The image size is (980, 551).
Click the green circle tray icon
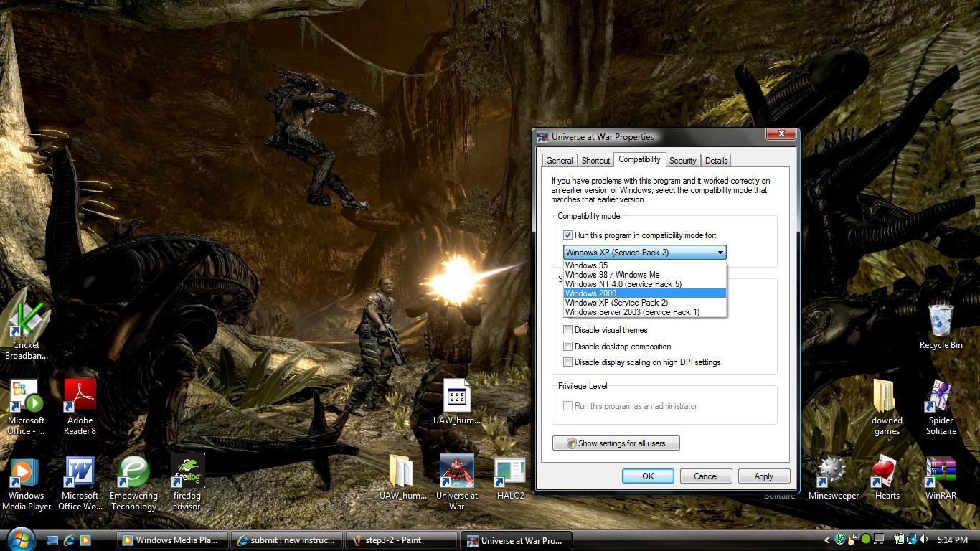[866, 540]
